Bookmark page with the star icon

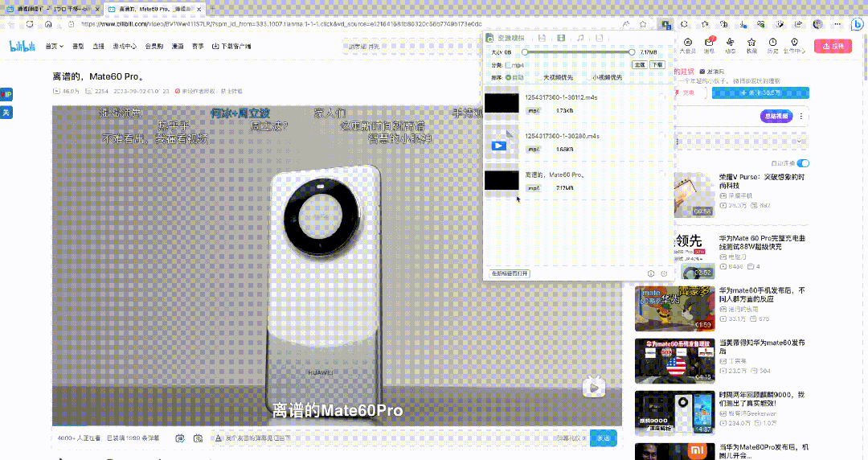(643, 24)
